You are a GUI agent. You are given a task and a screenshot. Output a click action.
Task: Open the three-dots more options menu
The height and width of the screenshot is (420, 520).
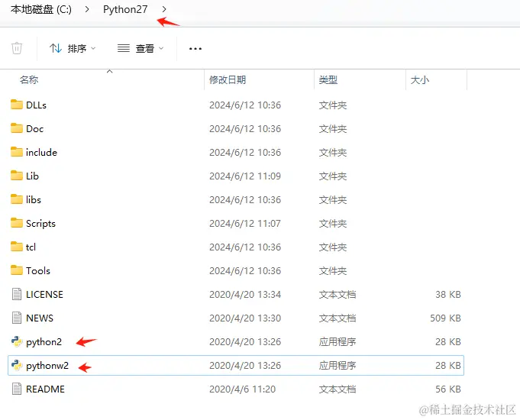click(x=195, y=49)
